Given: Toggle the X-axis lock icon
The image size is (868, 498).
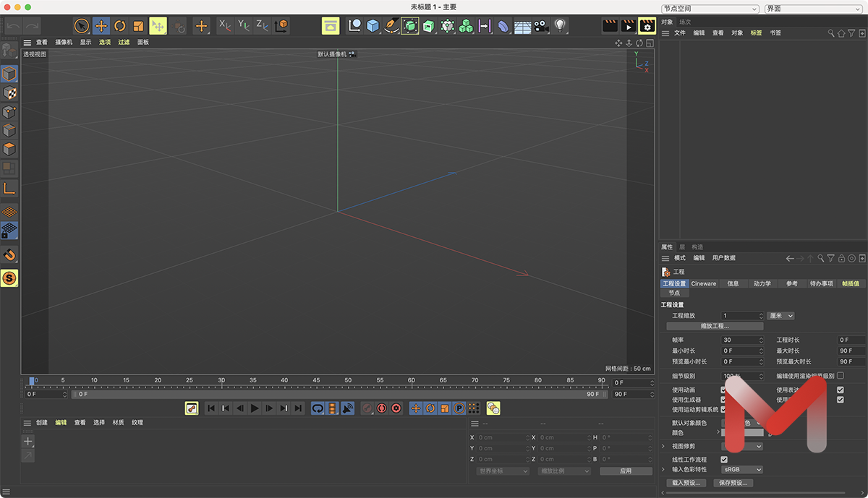Looking at the screenshot, I should (225, 26).
